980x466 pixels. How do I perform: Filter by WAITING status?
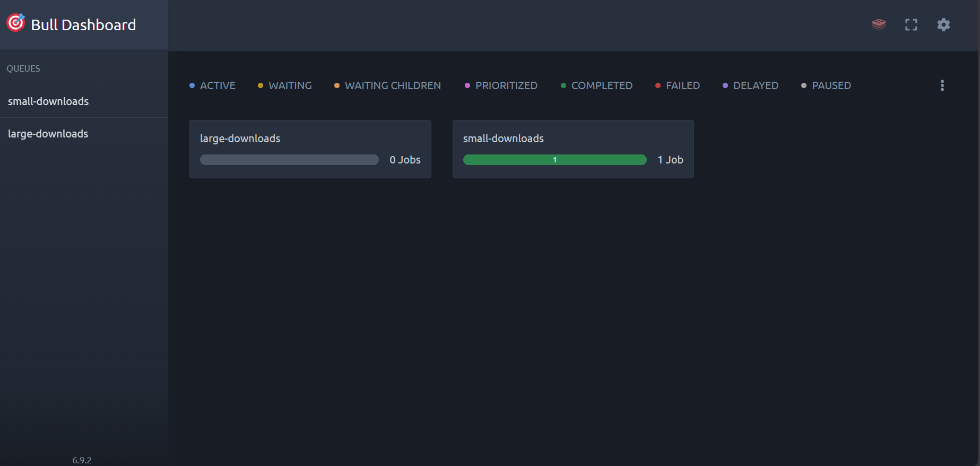(x=285, y=85)
